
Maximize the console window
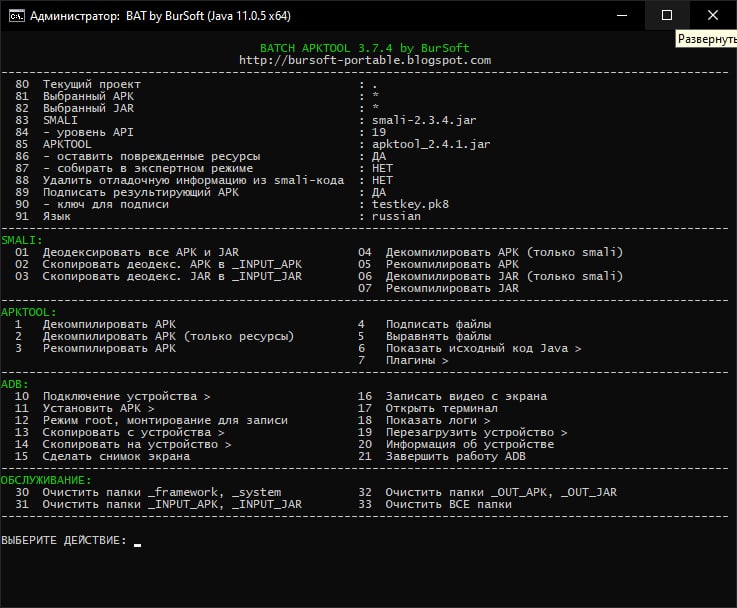[667, 16]
